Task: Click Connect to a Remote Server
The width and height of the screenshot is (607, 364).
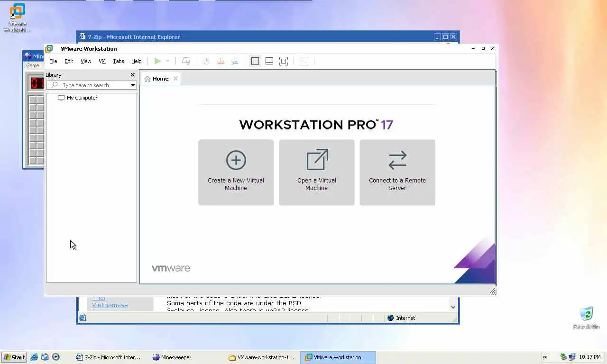Action: coord(397,173)
